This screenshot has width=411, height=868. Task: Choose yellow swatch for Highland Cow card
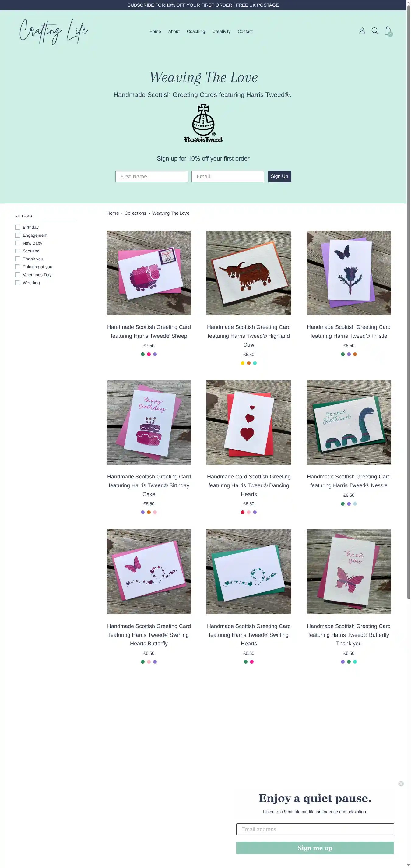point(243,363)
